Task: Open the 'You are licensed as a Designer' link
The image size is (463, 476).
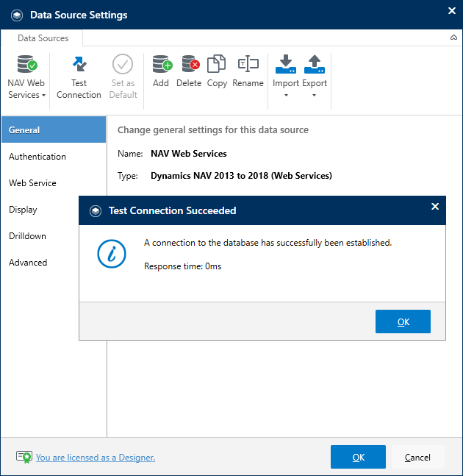Action: [x=96, y=457]
